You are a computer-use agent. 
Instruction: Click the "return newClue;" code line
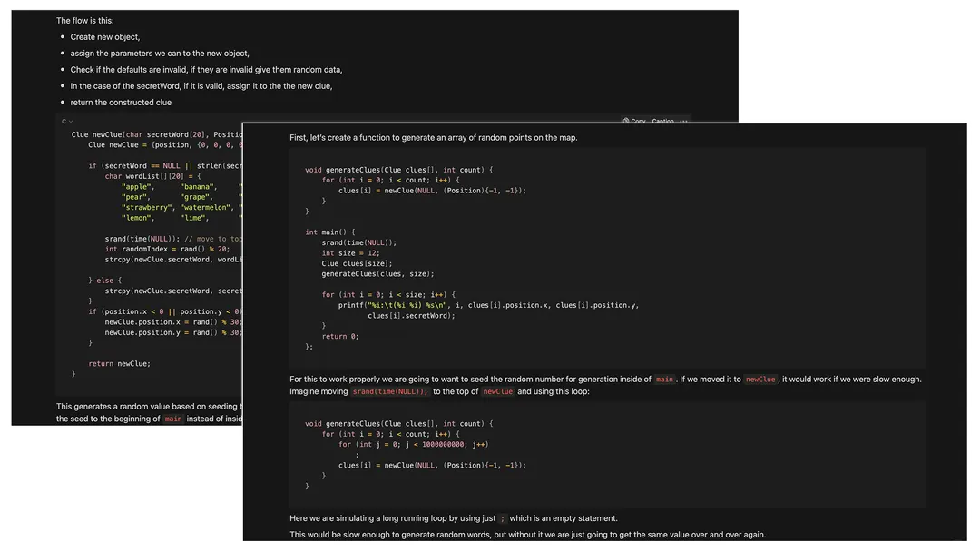(x=120, y=364)
